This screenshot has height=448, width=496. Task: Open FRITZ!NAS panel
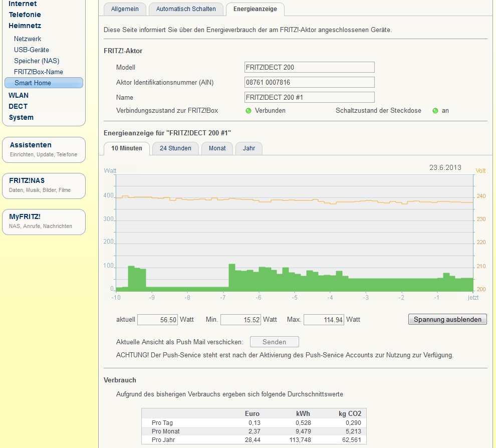point(44,186)
